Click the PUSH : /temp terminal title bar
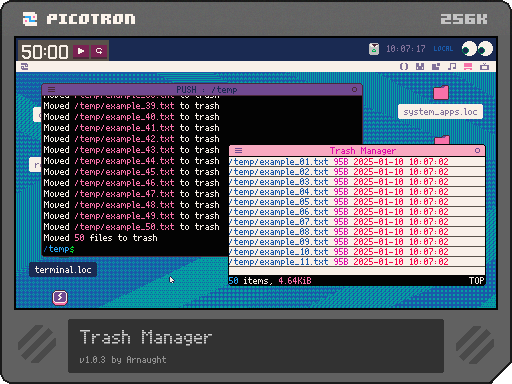Screen dimensions: 512x384 point(202,89)
